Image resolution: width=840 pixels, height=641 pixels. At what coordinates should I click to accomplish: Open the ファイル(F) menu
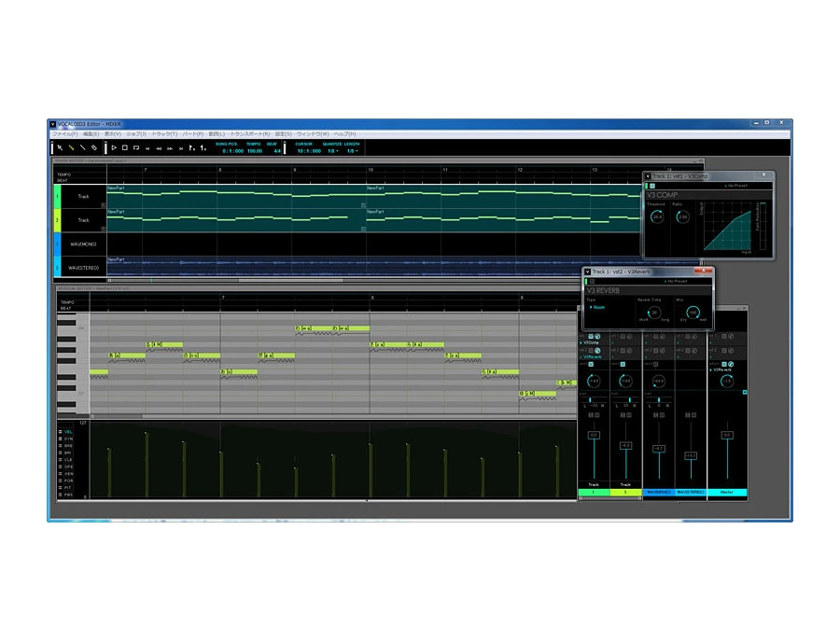[64, 133]
